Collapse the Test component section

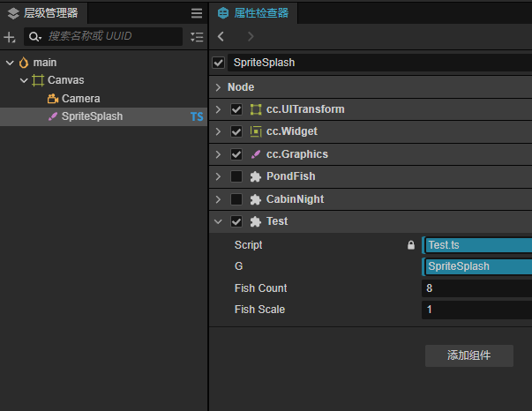click(218, 221)
